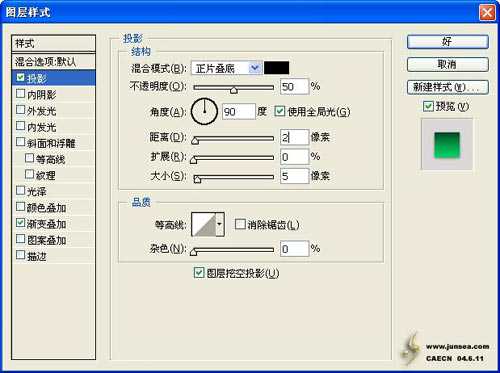Select the 样式 entry in left list
The height and width of the screenshot is (373, 500).
(x=53, y=43)
